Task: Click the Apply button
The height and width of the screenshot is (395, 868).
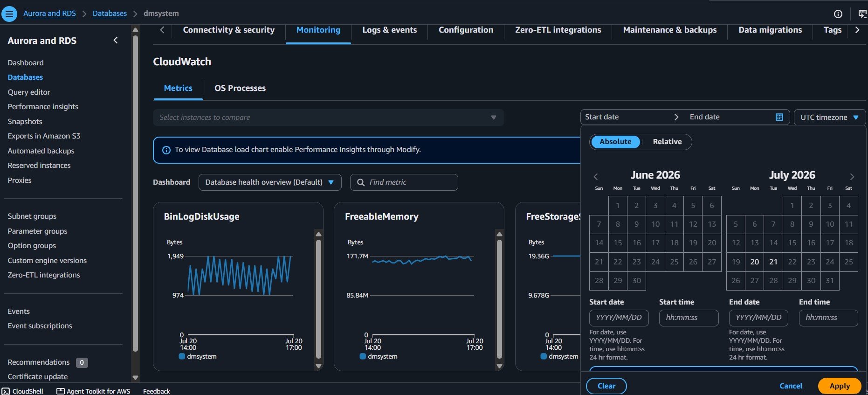Action: coord(840,386)
